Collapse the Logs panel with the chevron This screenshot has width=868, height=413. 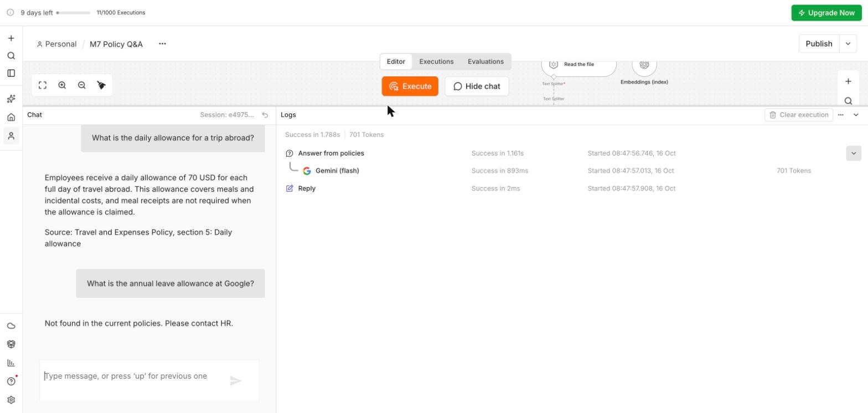click(x=856, y=115)
